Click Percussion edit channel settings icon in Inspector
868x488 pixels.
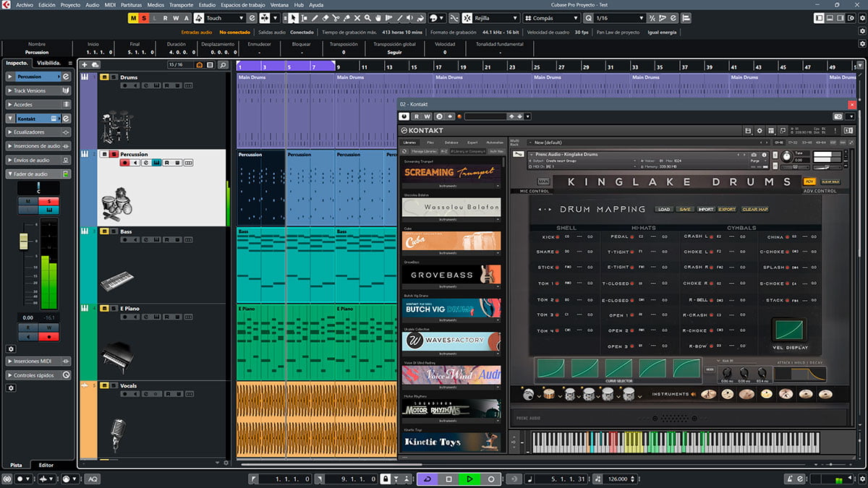66,77
